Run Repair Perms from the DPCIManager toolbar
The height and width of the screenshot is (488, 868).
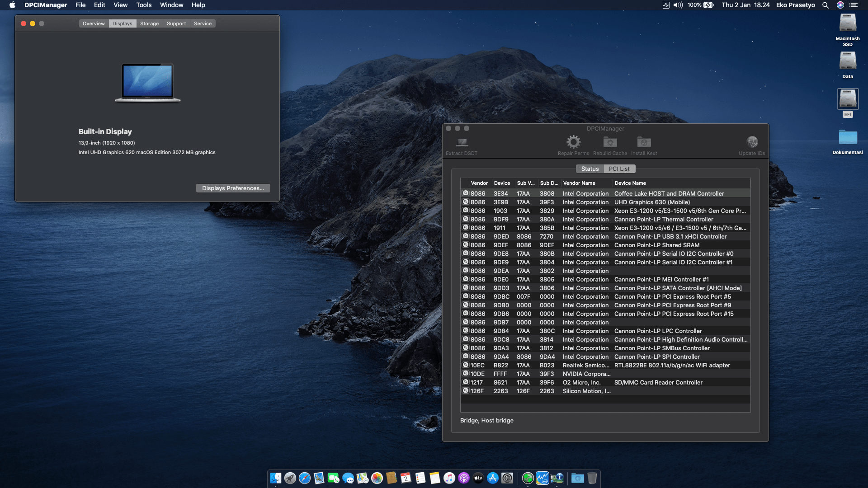pyautogui.click(x=573, y=145)
